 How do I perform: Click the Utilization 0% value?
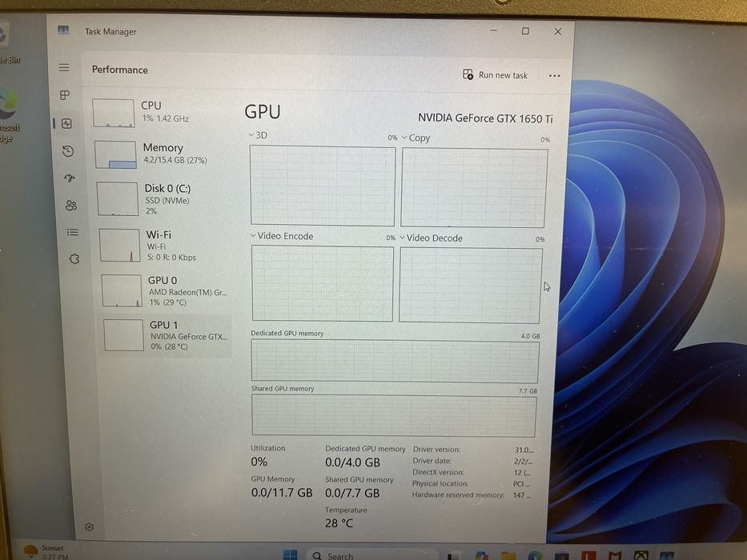(259, 462)
